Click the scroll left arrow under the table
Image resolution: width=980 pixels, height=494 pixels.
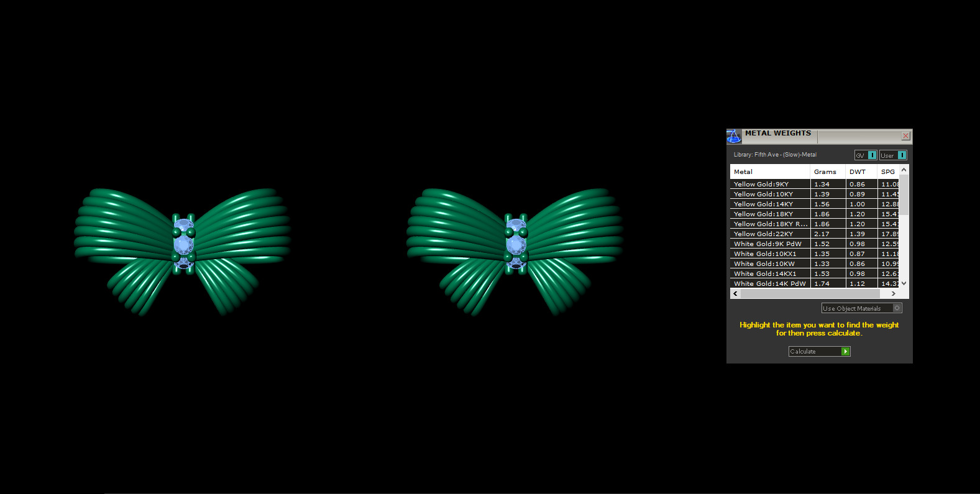click(736, 293)
